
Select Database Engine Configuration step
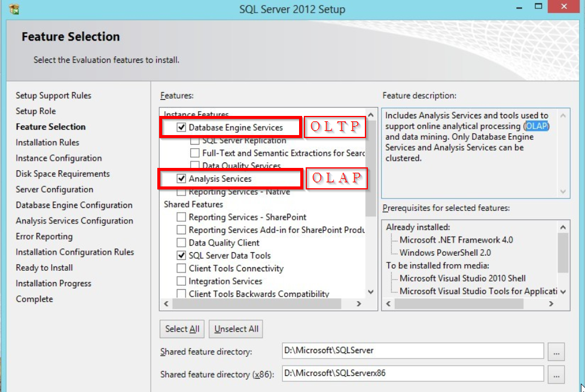74,205
